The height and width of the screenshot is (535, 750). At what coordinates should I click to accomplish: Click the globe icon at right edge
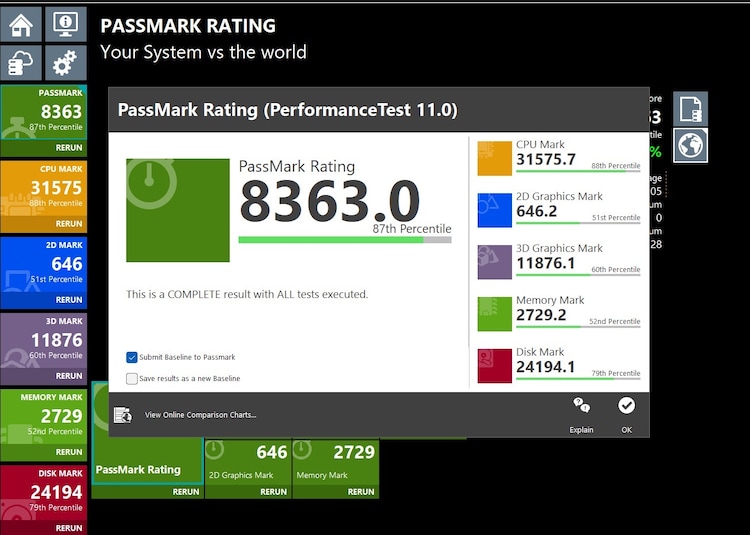pyautogui.click(x=690, y=145)
